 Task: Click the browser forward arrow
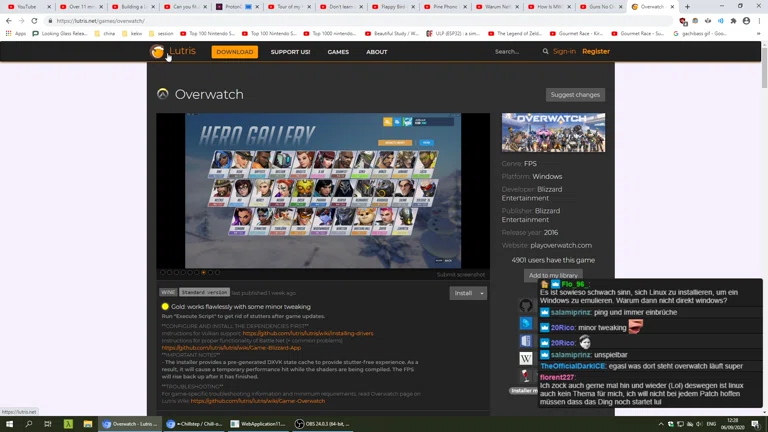tap(21, 21)
